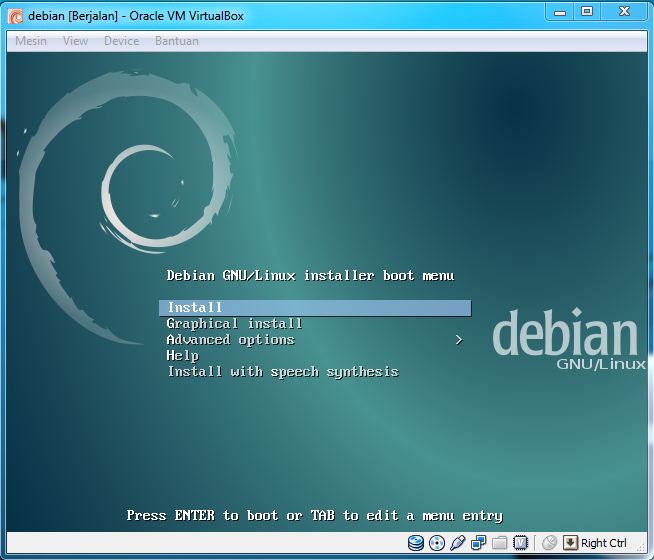654x560 pixels.
Task: Click the Press ENTER to boot hint
Action: pos(314,516)
